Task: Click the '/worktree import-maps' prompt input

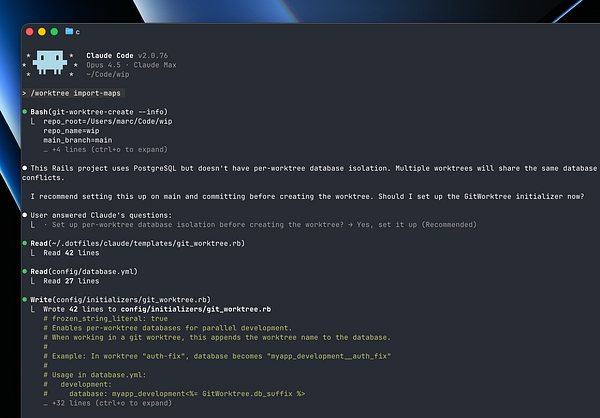Action: [73, 93]
